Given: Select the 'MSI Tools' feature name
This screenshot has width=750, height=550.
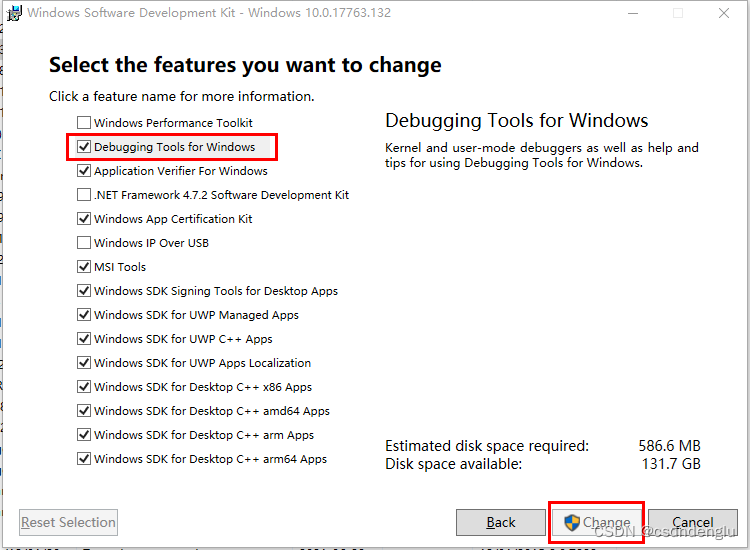Looking at the screenshot, I should pyautogui.click(x=120, y=267).
